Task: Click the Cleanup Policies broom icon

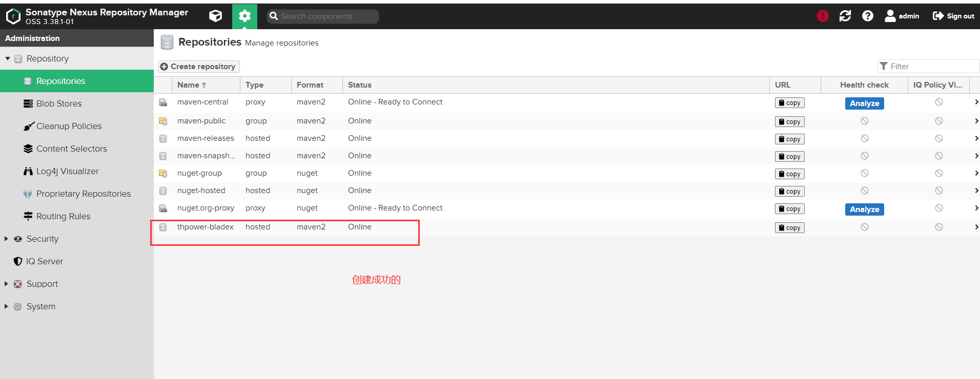Action: pyautogui.click(x=29, y=126)
